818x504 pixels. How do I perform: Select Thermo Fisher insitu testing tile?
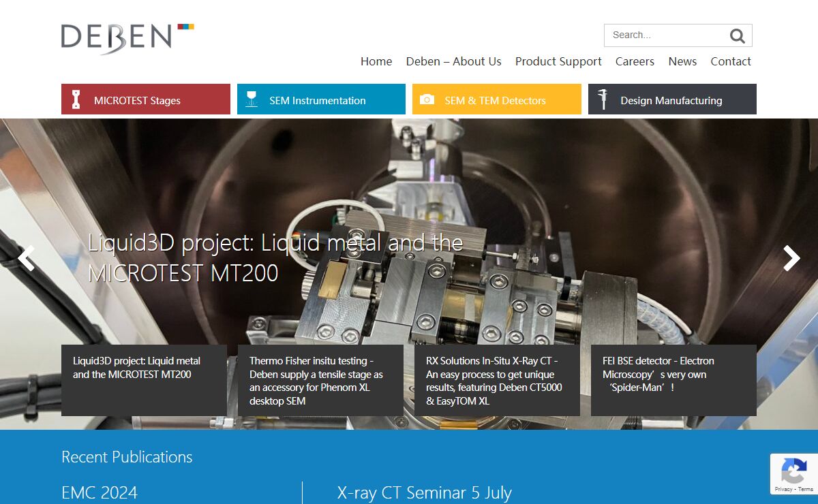pyautogui.click(x=320, y=380)
